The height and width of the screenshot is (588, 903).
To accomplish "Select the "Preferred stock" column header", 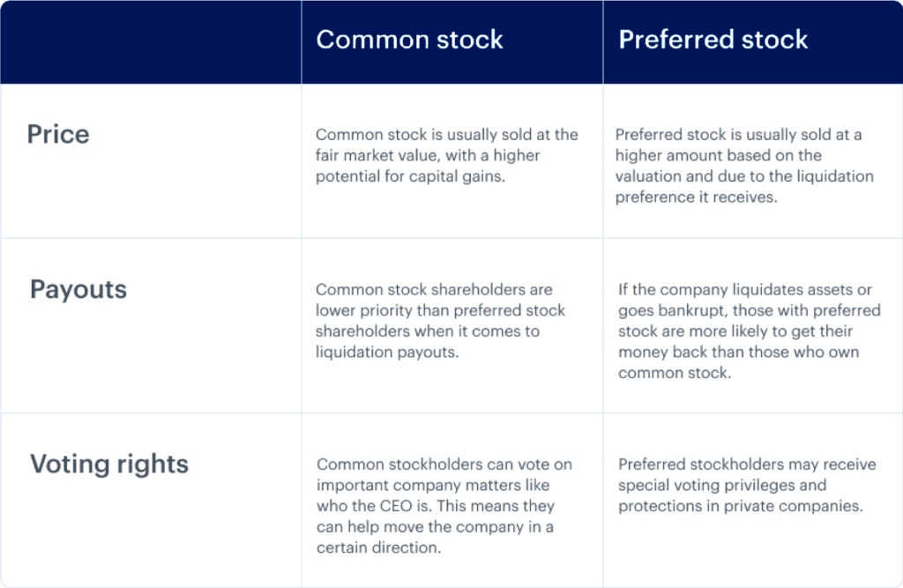I will 713,40.
